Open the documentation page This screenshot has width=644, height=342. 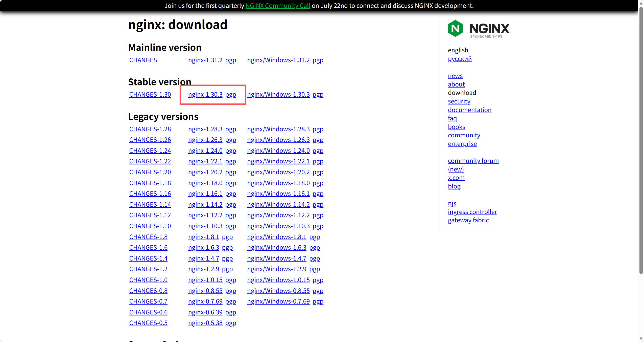[x=469, y=110]
